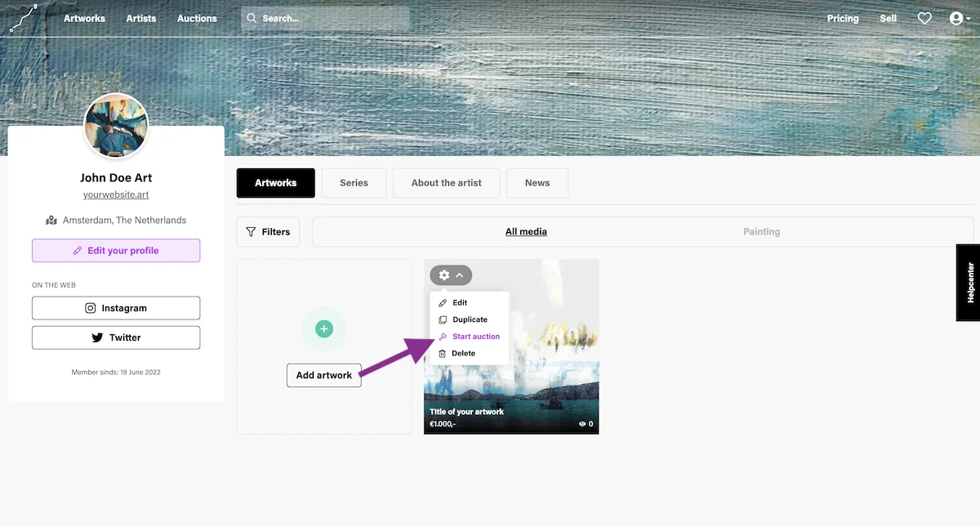Image resolution: width=980 pixels, height=527 pixels.
Task: Click the search magnifier icon
Action: click(x=252, y=17)
